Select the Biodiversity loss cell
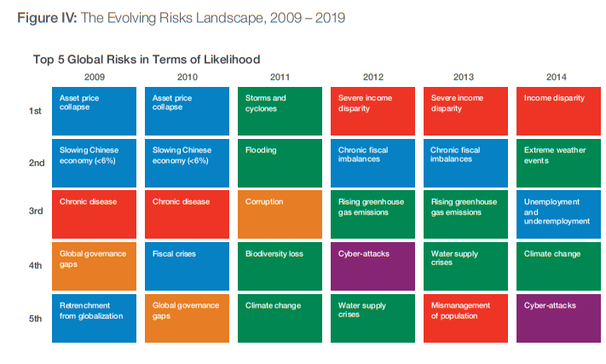This screenshot has height=364, width=606. click(280, 265)
